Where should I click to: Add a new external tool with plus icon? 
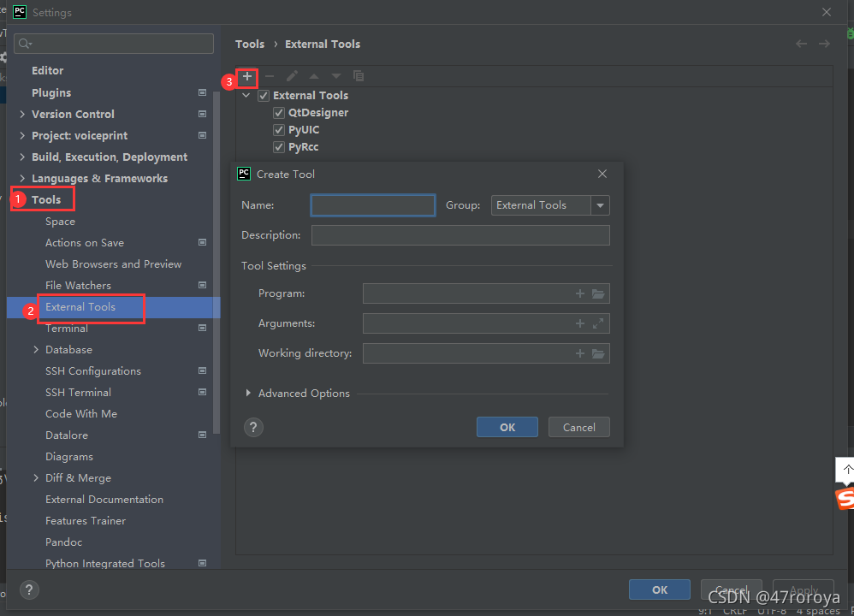247,76
